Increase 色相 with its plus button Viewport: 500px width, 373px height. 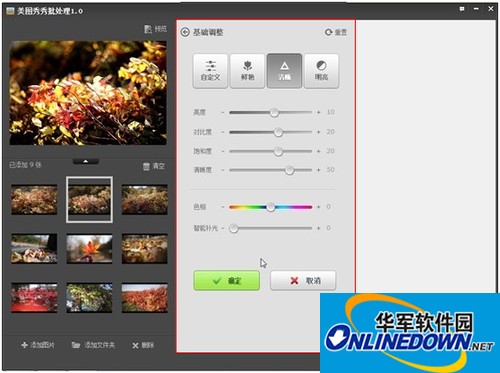coord(319,207)
